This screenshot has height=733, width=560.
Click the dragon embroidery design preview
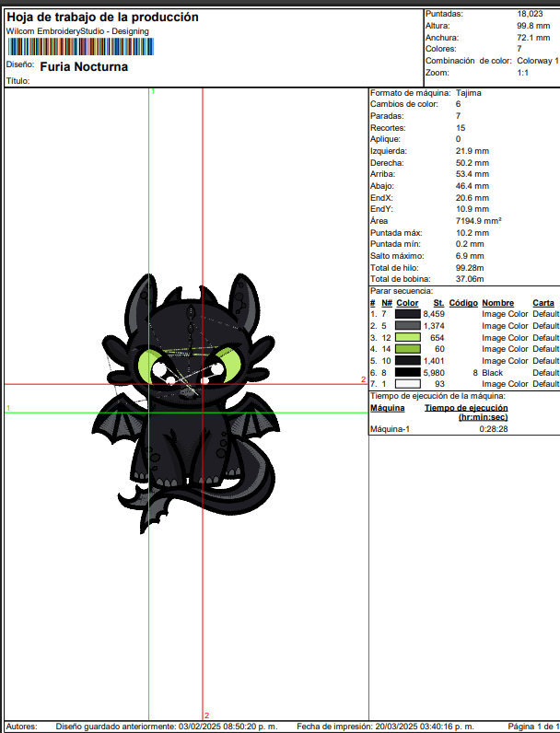click(x=186, y=403)
